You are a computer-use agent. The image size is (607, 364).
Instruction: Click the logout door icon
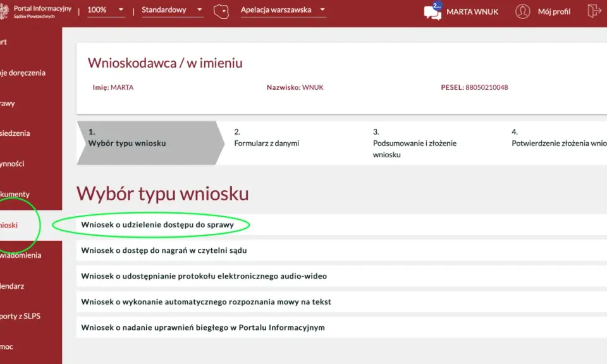click(x=594, y=11)
